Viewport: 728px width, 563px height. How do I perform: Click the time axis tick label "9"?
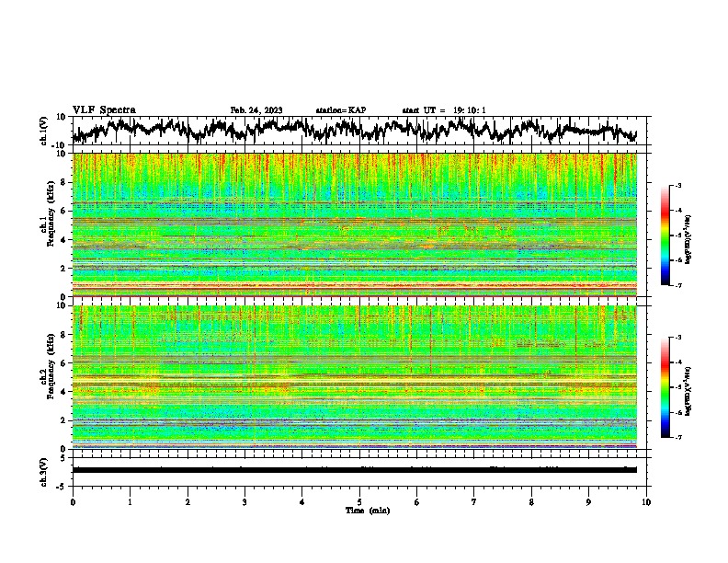pos(588,502)
